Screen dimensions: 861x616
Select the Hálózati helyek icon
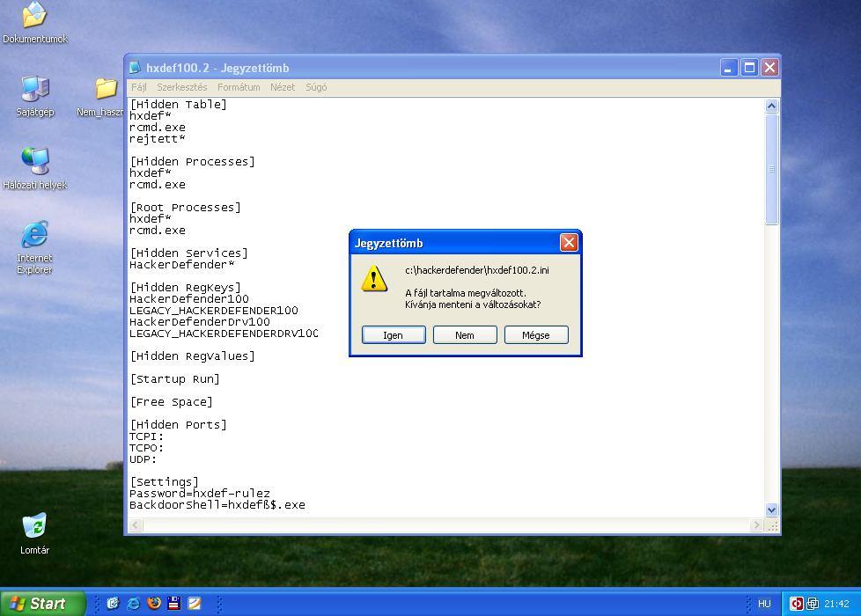click(x=34, y=169)
